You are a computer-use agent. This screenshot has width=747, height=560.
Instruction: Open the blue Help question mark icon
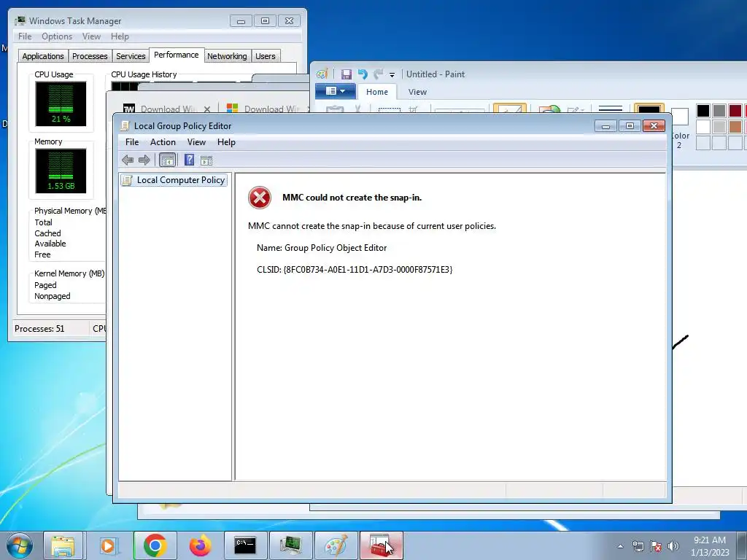point(189,160)
